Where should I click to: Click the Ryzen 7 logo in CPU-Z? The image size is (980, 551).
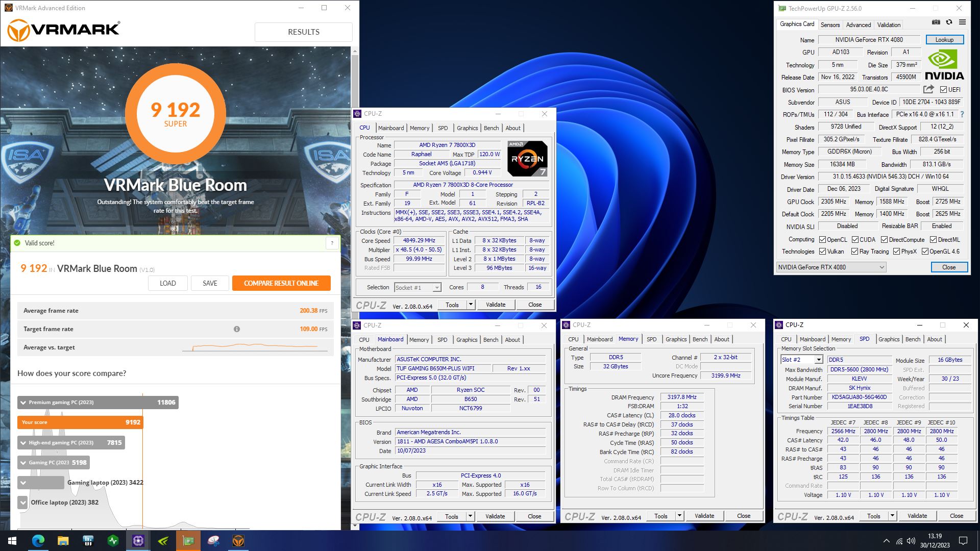click(x=527, y=159)
